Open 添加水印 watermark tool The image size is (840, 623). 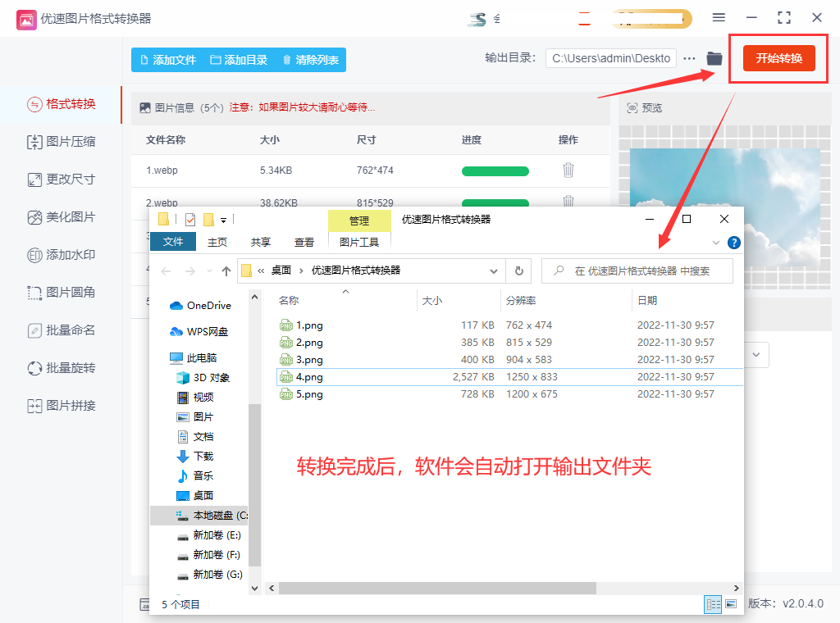coord(61,255)
